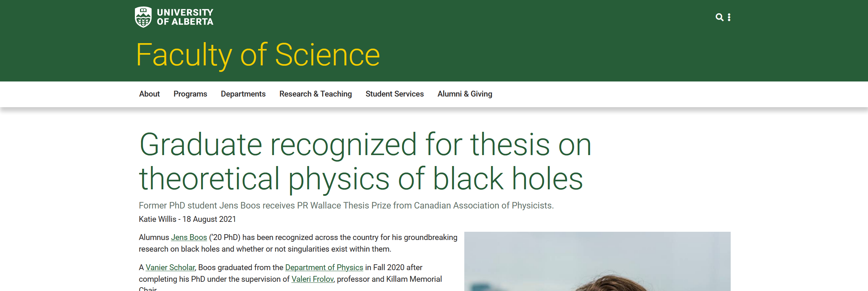868x291 pixels.
Task: Click the PR Wallace Thesis Prize subtitle
Action: pos(346,205)
